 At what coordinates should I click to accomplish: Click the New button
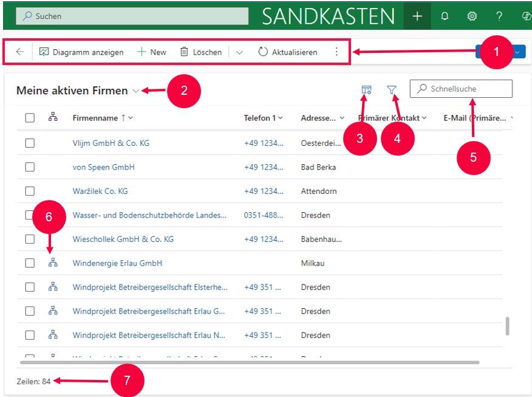[151, 52]
